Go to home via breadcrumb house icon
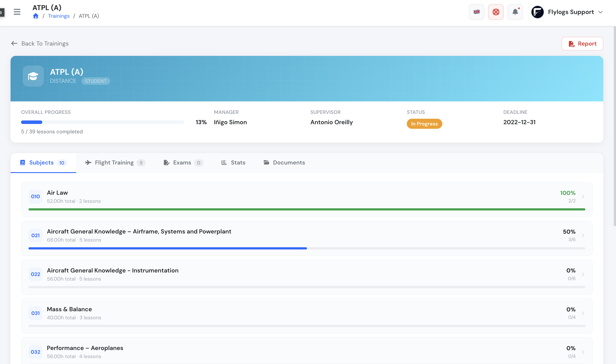616x364 pixels. 35,16
